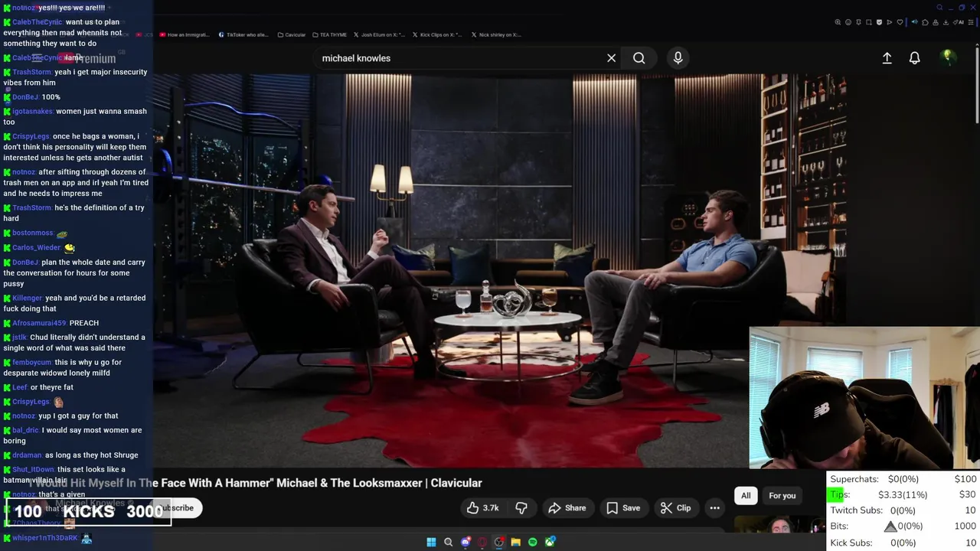Clear the michael knowles search text
980x551 pixels.
(611, 58)
